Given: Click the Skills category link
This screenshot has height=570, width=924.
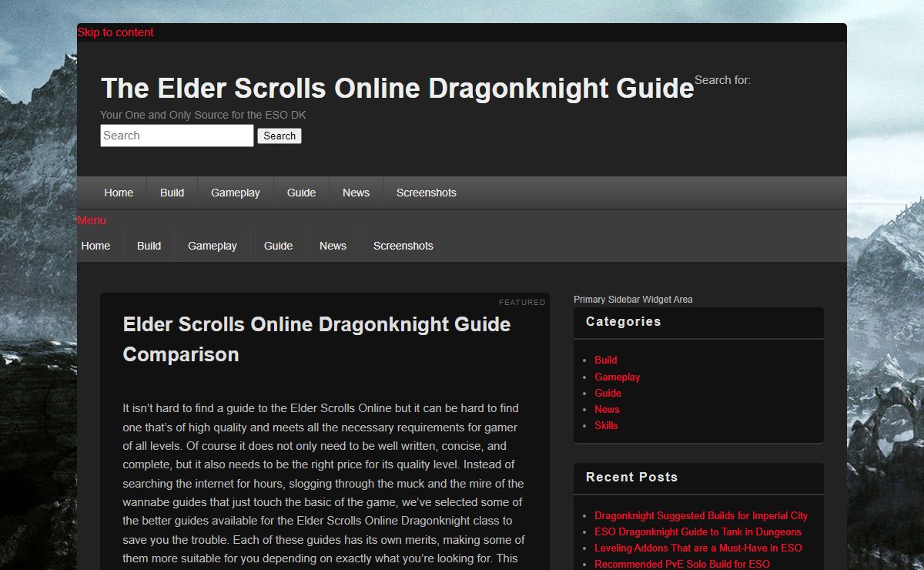Looking at the screenshot, I should coord(606,425).
